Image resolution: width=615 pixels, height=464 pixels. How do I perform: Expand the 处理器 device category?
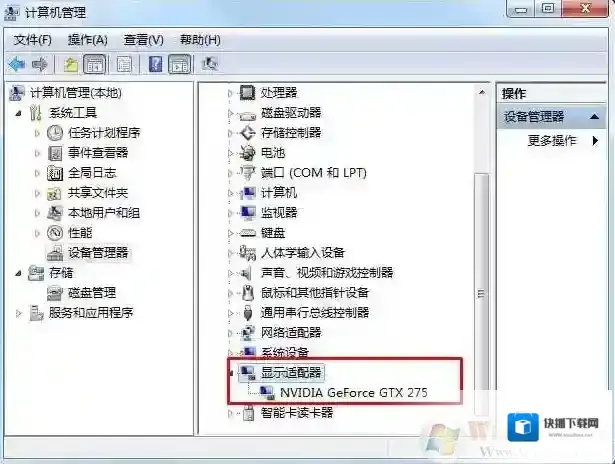231,93
